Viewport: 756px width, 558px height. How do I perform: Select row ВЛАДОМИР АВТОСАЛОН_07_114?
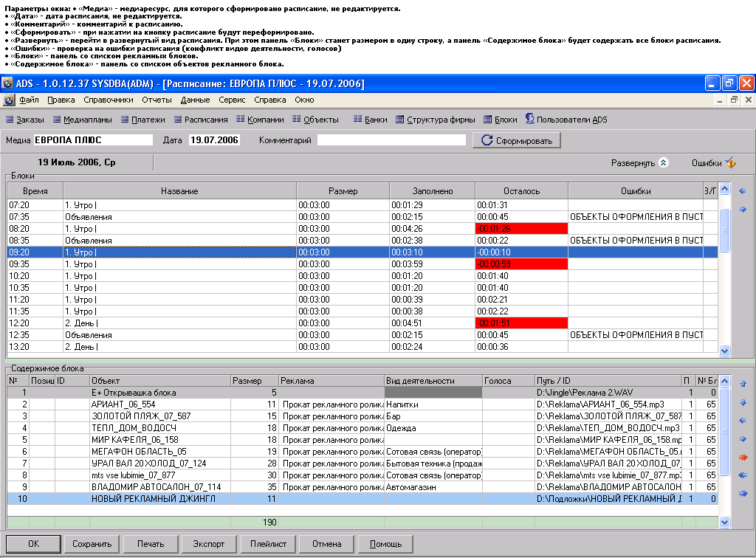tap(362, 486)
